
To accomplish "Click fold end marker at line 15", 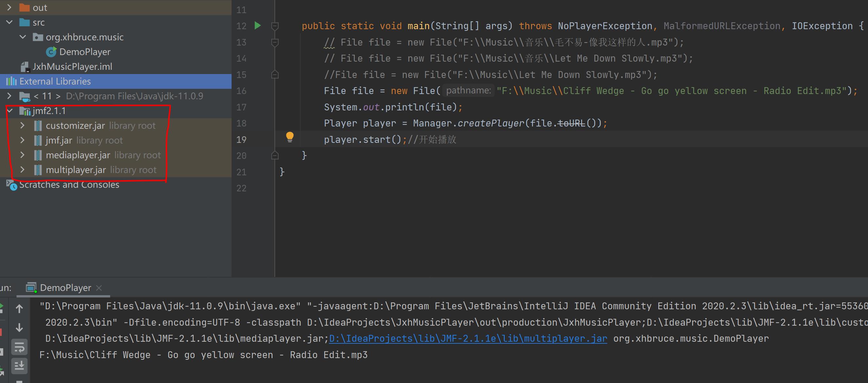I will pos(275,74).
